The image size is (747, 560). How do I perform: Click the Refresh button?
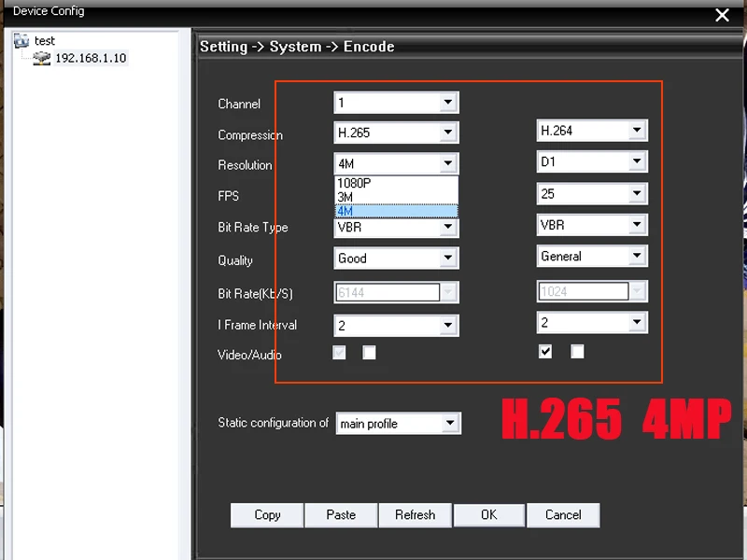coord(415,515)
